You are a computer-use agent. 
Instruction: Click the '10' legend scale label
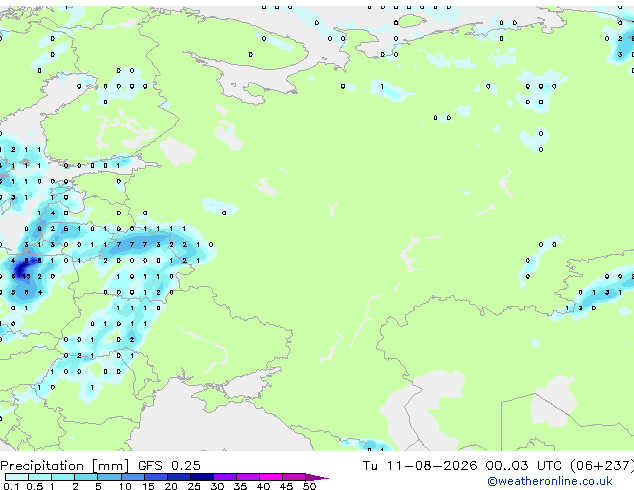[125, 486]
